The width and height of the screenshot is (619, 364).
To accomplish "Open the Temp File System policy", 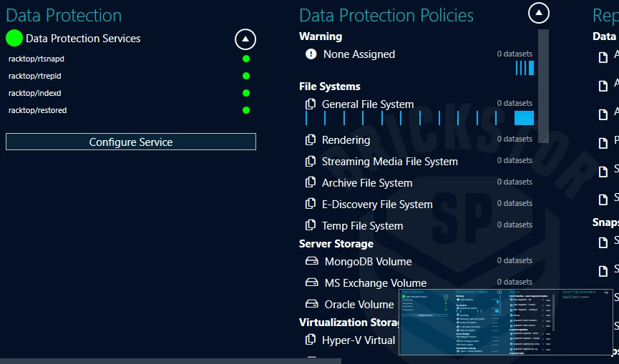I will pyautogui.click(x=362, y=226).
